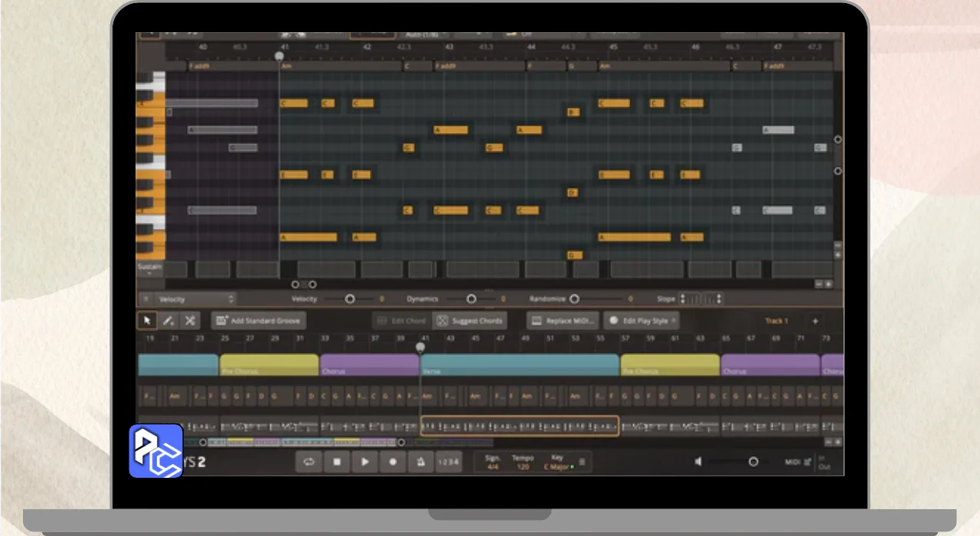Click the volume slider knob
Viewport: 980px width, 536px height.
coord(753,462)
